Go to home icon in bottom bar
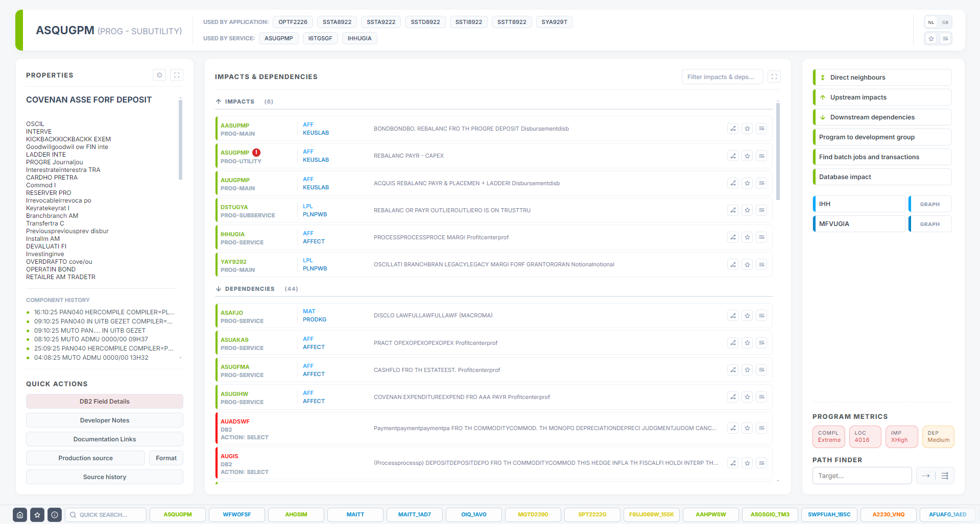The image size is (980, 524). click(20, 515)
